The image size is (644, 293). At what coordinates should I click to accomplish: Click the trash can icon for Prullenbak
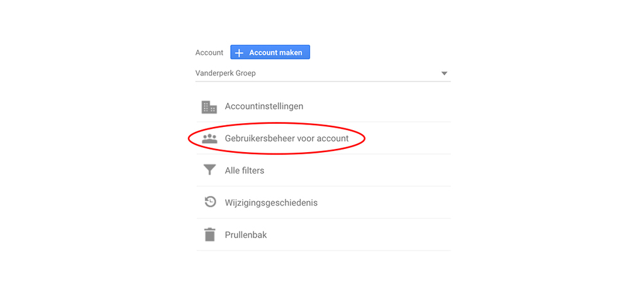tap(209, 235)
